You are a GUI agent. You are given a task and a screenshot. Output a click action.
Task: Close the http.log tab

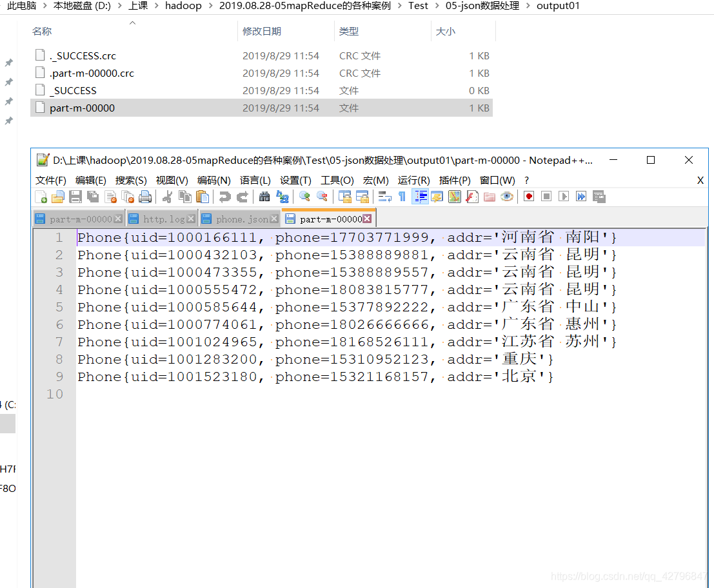pos(192,219)
